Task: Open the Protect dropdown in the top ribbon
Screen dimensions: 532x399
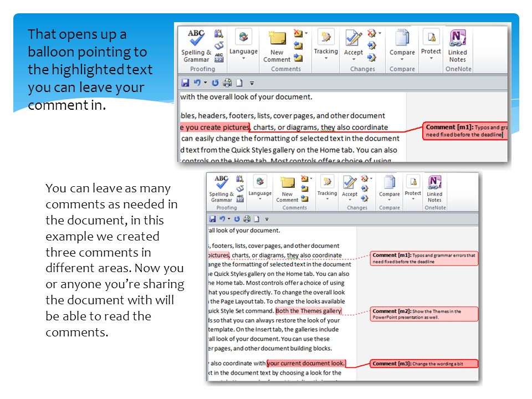Action: click(431, 58)
